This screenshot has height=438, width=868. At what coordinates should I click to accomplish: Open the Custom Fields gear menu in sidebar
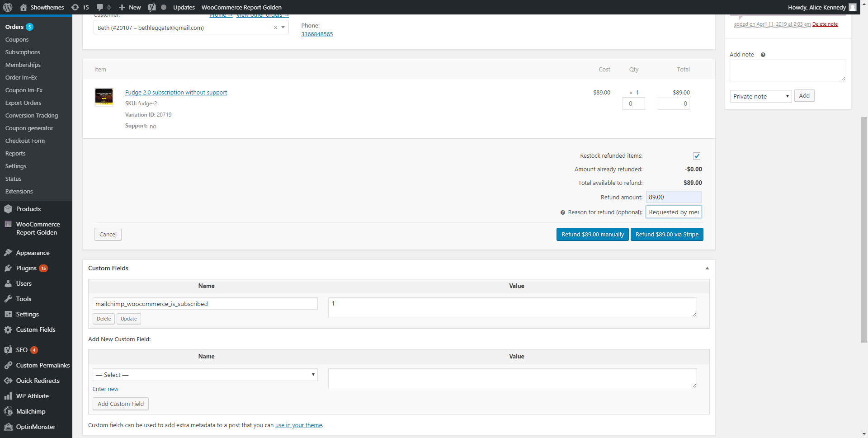tap(36, 330)
